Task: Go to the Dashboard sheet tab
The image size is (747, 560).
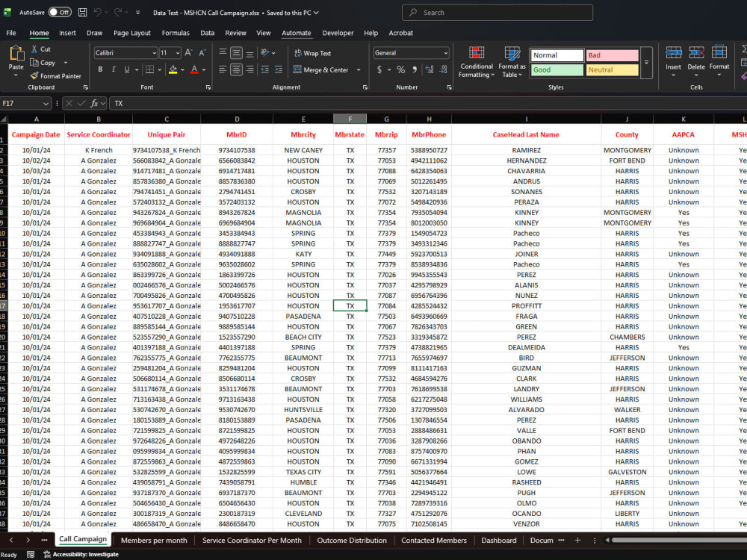Action: pos(499,540)
